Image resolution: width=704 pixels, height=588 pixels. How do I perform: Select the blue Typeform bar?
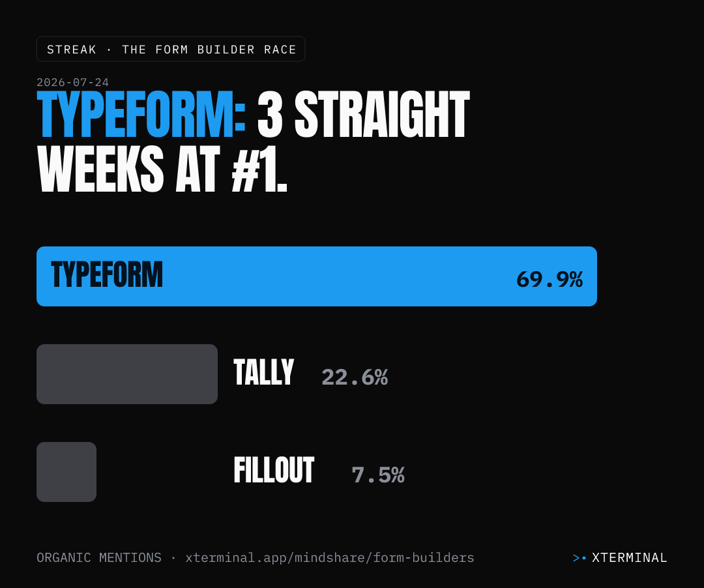pyautogui.click(x=317, y=276)
